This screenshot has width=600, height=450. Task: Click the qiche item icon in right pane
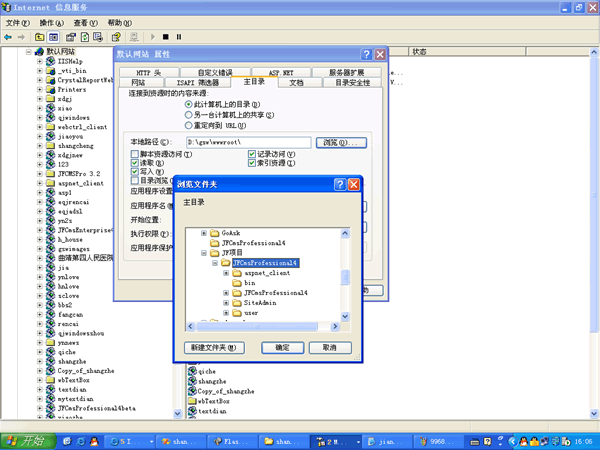click(x=192, y=371)
